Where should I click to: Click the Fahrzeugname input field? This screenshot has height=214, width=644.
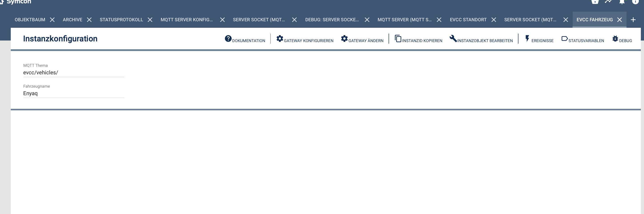pyautogui.click(x=74, y=93)
